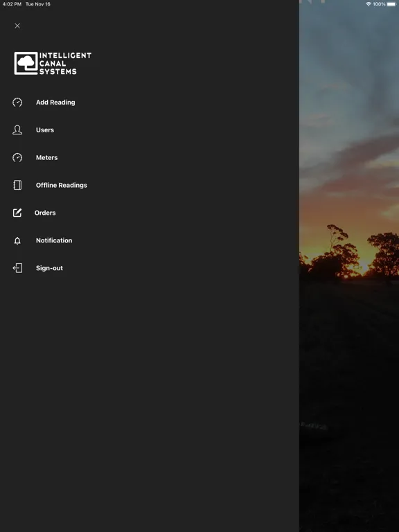The width and height of the screenshot is (399, 532).
Task: Tap the battery indicator in status bar
Action: (391, 4)
